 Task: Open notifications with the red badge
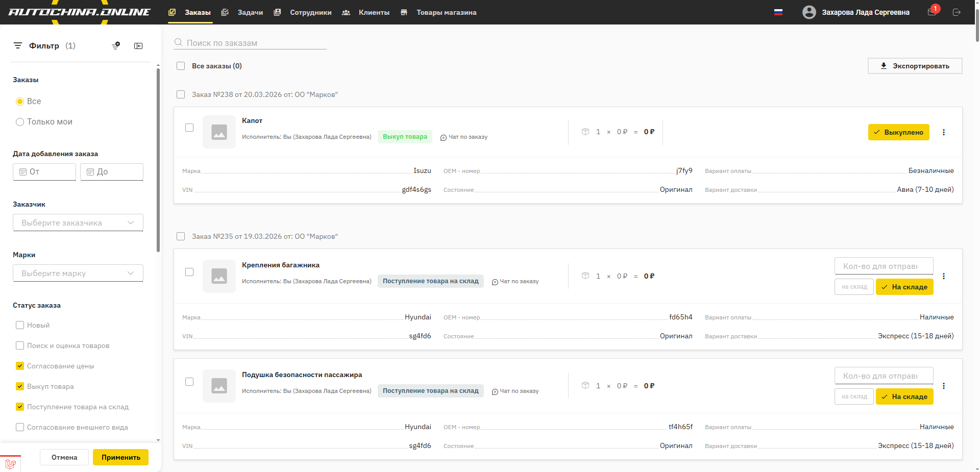coord(933,11)
